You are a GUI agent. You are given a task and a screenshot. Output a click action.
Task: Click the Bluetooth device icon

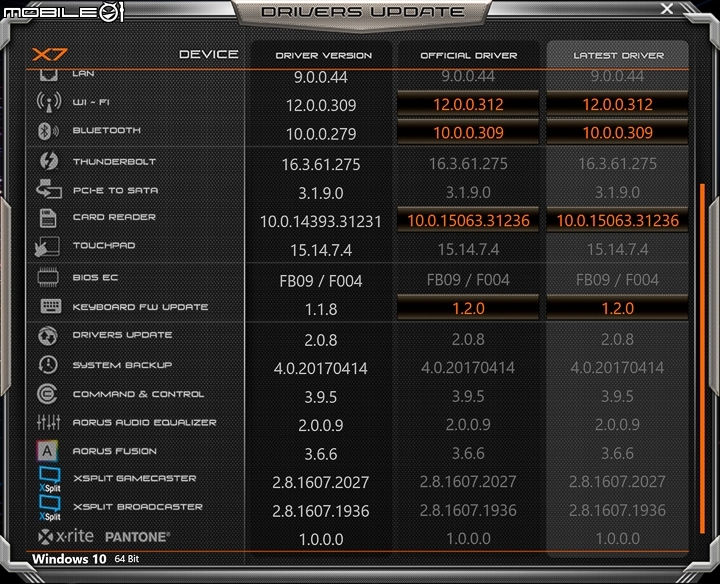pyautogui.click(x=48, y=131)
